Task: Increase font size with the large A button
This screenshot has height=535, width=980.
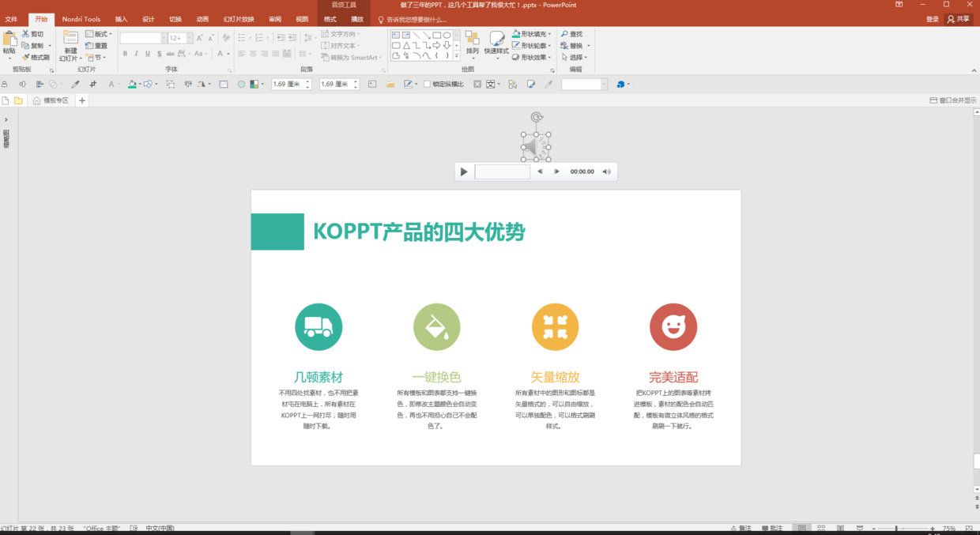Action: 200,38
